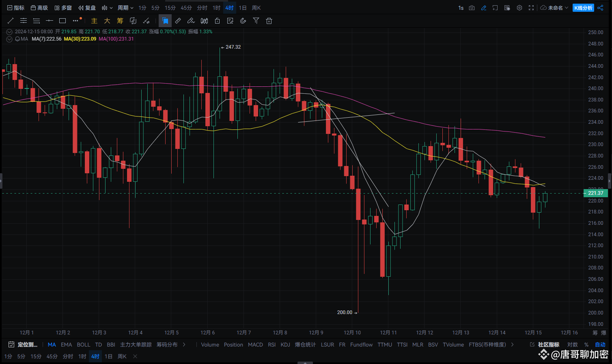Click the add-window plus square icon
Screen dimensions: 612x364
coord(495,8)
